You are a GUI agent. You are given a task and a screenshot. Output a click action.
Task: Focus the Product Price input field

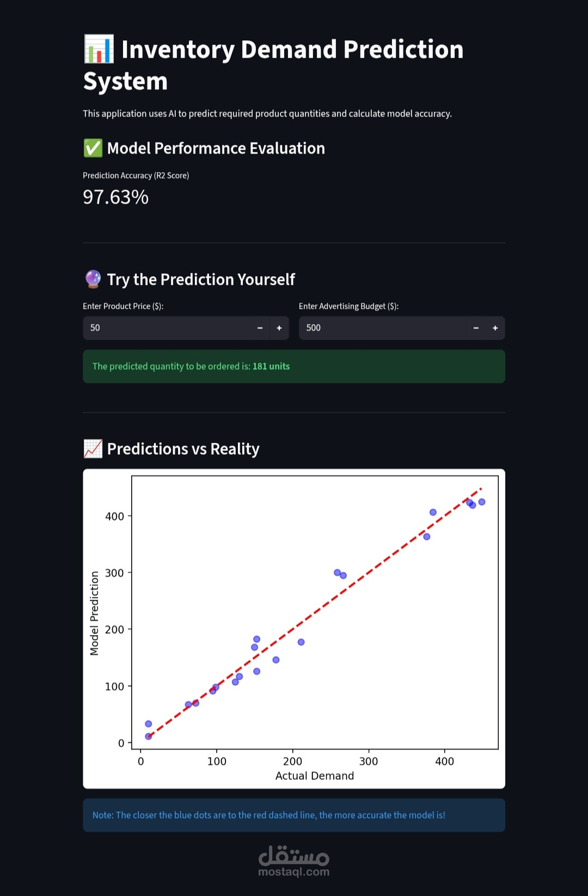(x=169, y=328)
